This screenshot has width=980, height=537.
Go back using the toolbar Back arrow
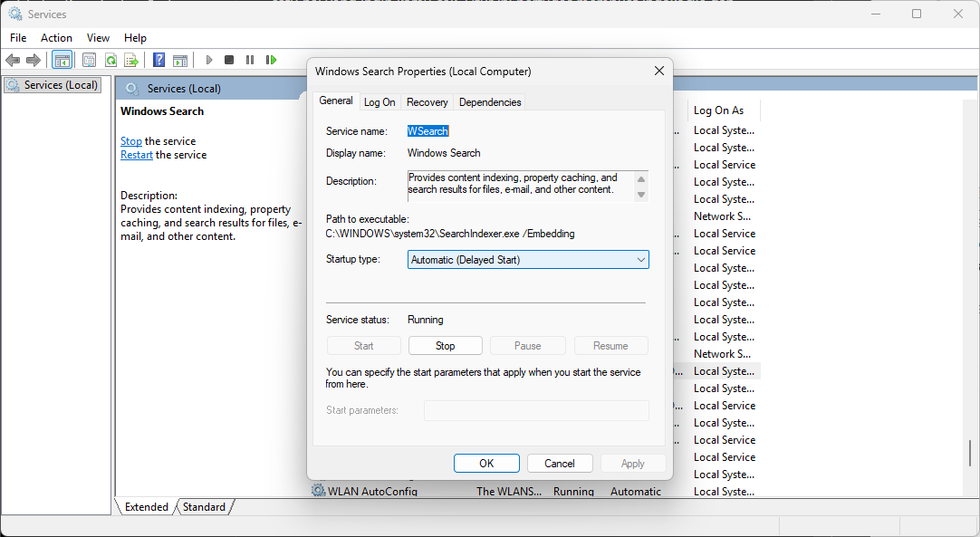coord(13,60)
